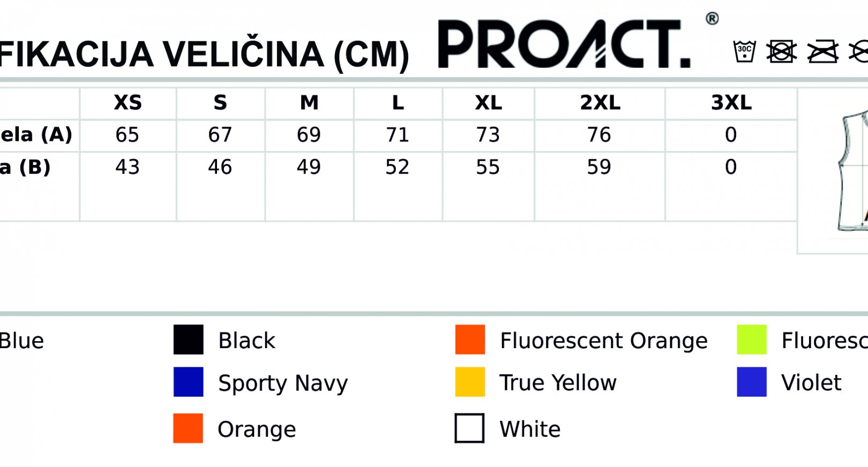868x467 pixels.
Task: Click the PROACT brand logo
Action: point(564,44)
